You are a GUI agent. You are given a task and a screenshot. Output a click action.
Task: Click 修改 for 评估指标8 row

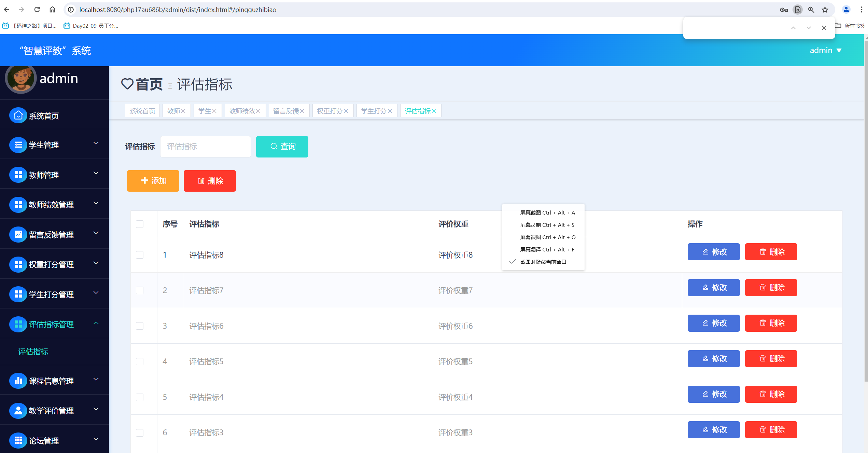714,252
